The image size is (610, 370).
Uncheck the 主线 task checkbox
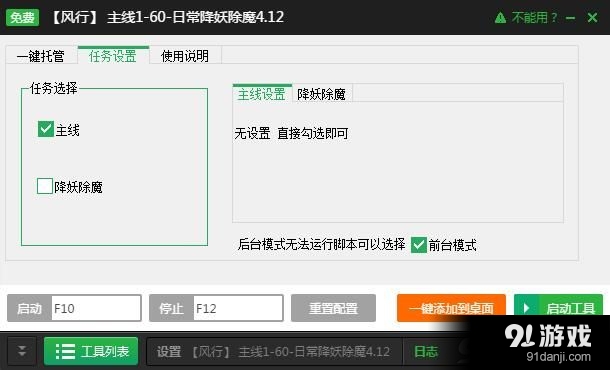coord(46,129)
